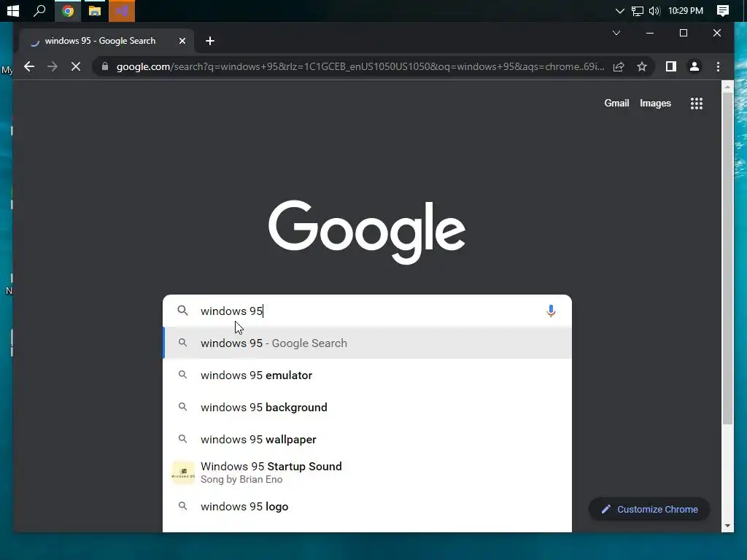Open the notification center icon
The height and width of the screenshot is (560, 747).
[722, 10]
